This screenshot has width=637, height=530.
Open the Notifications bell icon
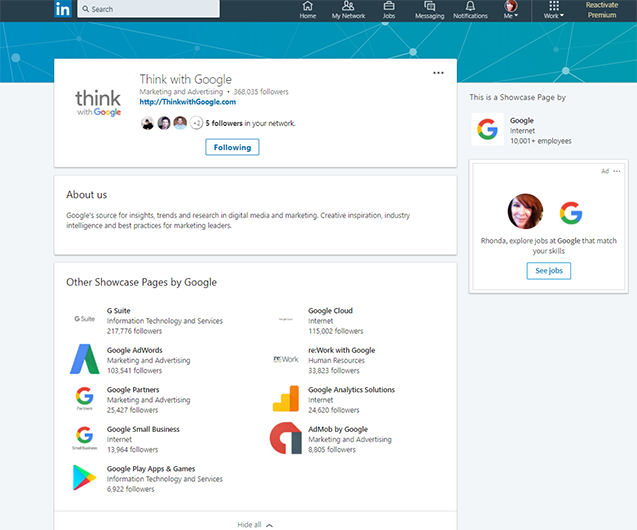[x=470, y=10]
